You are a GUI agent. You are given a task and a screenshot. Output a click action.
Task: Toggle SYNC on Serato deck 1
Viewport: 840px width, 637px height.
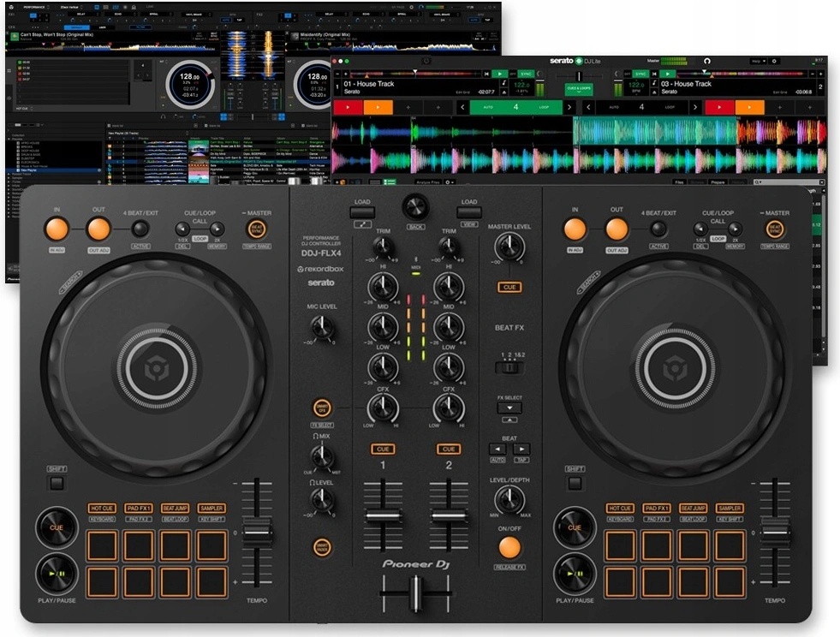526,74
